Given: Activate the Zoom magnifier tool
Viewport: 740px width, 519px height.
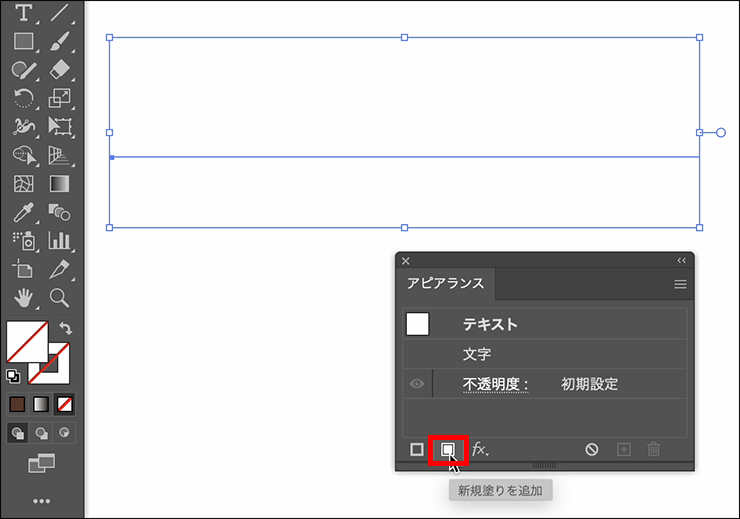Looking at the screenshot, I should click(x=60, y=297).
